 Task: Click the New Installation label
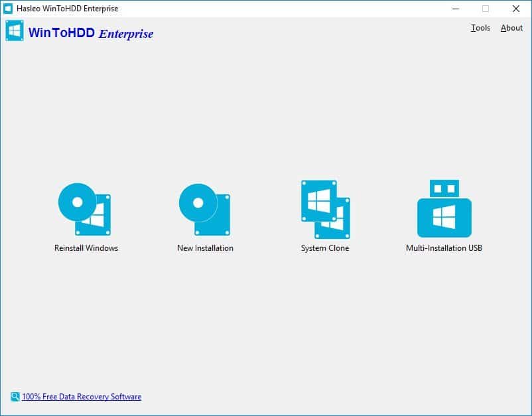coord(205,248)
